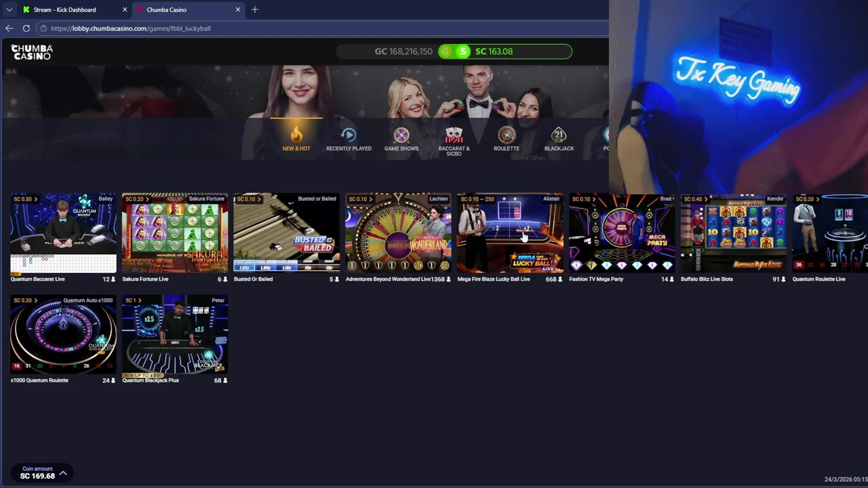The image size is (868, 488).
Task: Click the SC 163.08 balance display
Action: 494,52
